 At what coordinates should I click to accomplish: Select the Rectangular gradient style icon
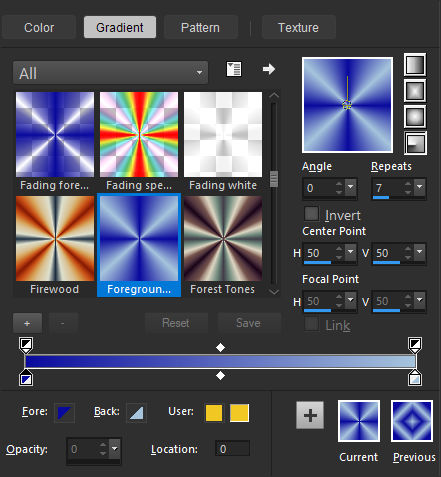(x=415, y=91)
